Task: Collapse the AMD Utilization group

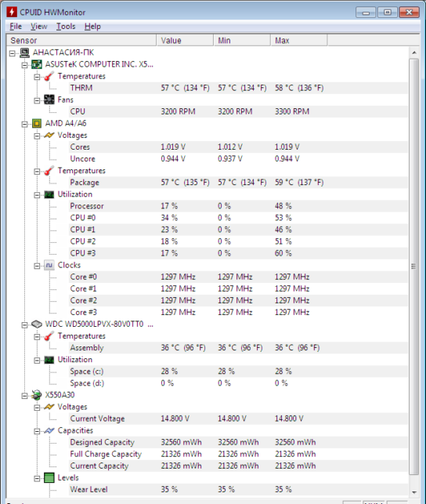Action: (38, 195)
